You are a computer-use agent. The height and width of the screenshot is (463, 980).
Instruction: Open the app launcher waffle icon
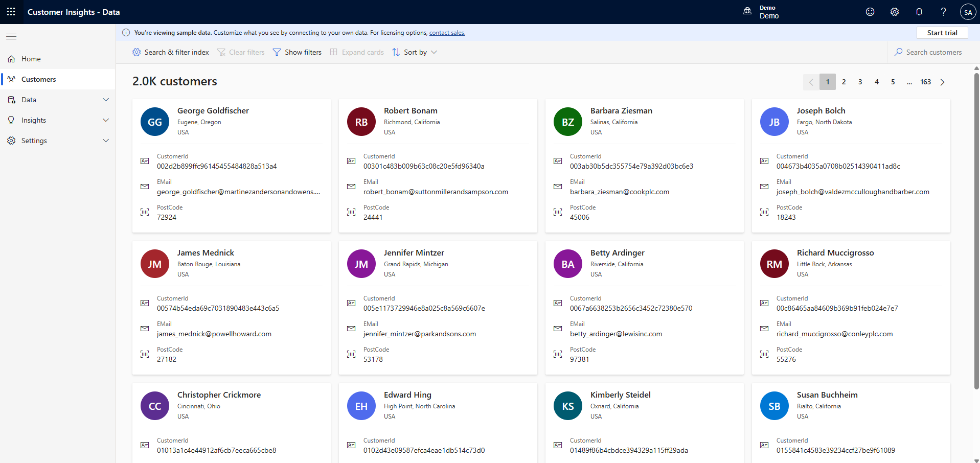pos(11,12)
